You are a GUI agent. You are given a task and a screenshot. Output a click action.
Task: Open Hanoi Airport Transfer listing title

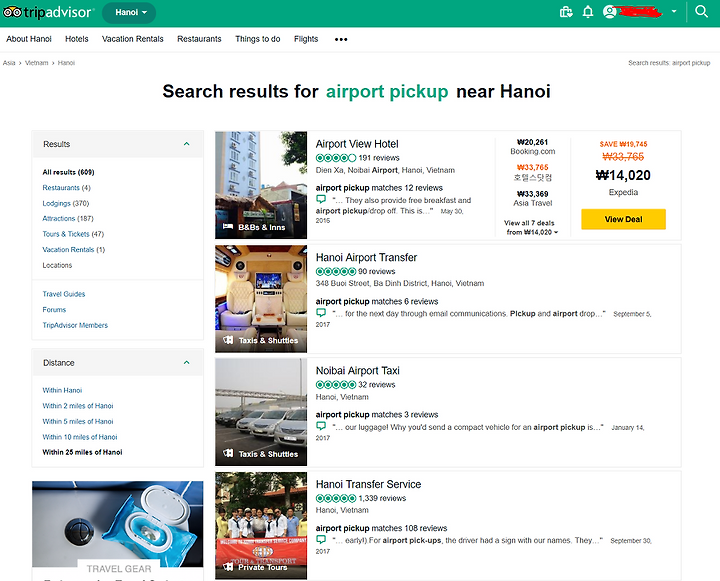pyautogui.click(x=366, y=258)
